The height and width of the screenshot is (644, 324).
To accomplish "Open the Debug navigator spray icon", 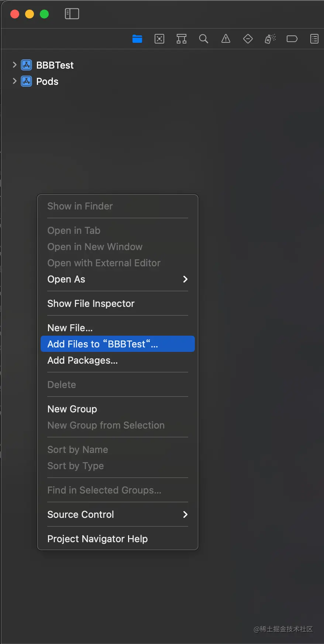I will (x=270, y=39).
